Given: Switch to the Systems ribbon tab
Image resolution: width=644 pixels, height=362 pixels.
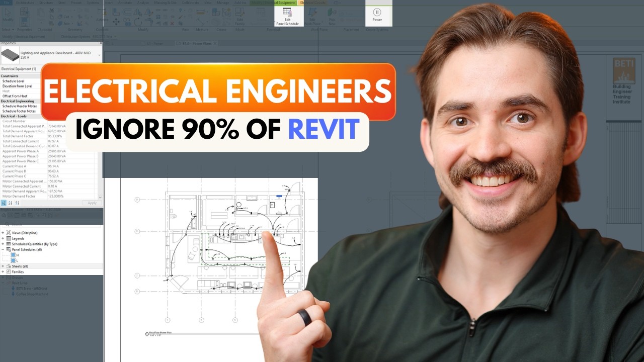Looking at the screenshot, I should (x=93, y=3).
